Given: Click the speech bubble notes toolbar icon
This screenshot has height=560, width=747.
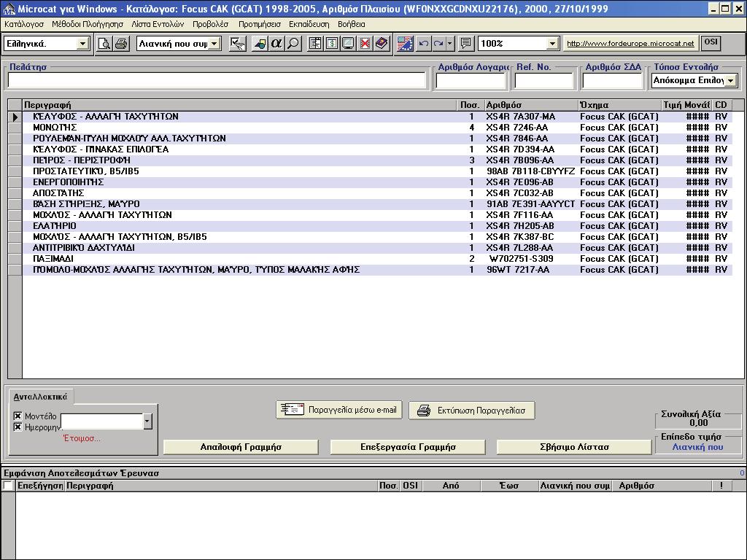Looking at the screenshot, I should pos(465,44).
